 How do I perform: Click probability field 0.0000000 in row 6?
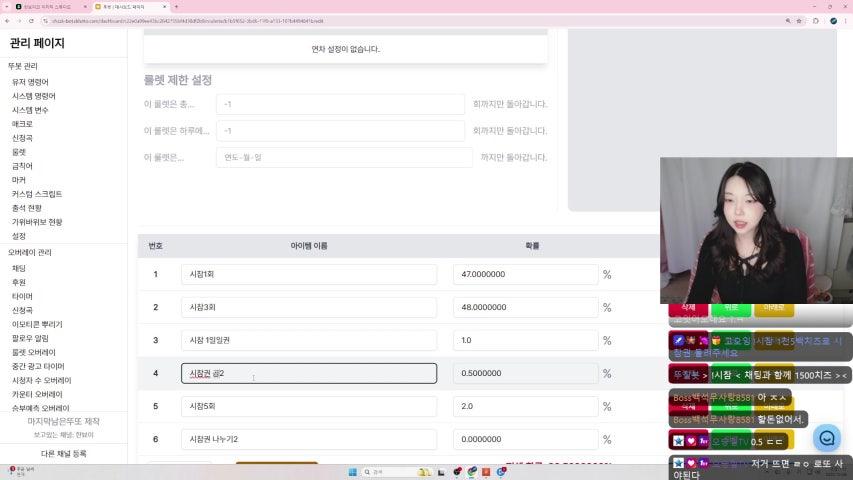point(526,439)
